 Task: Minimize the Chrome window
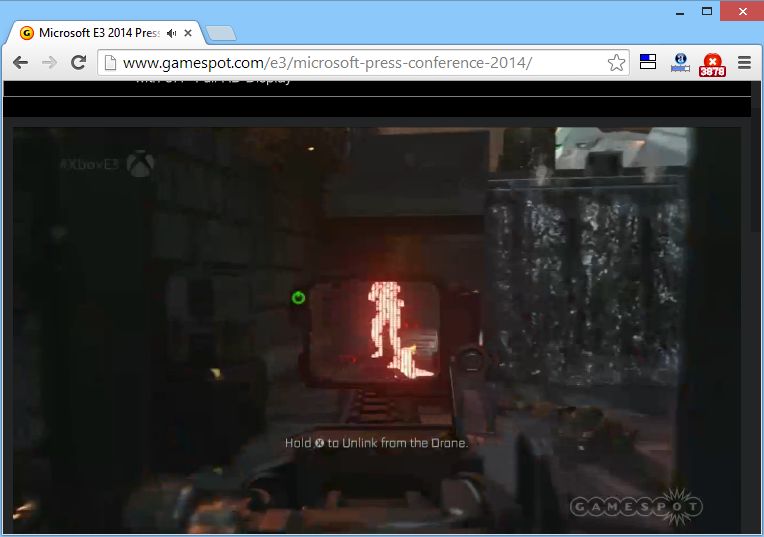pos(680,12)
